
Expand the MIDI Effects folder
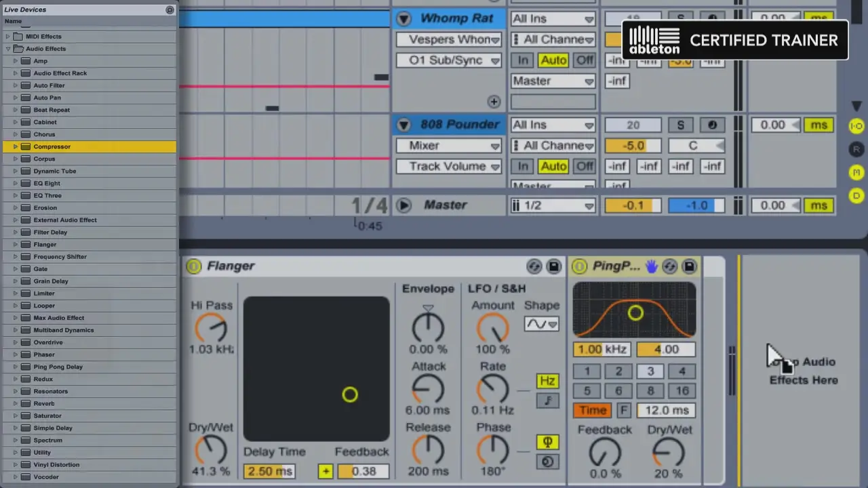click(x=7, y=37)
